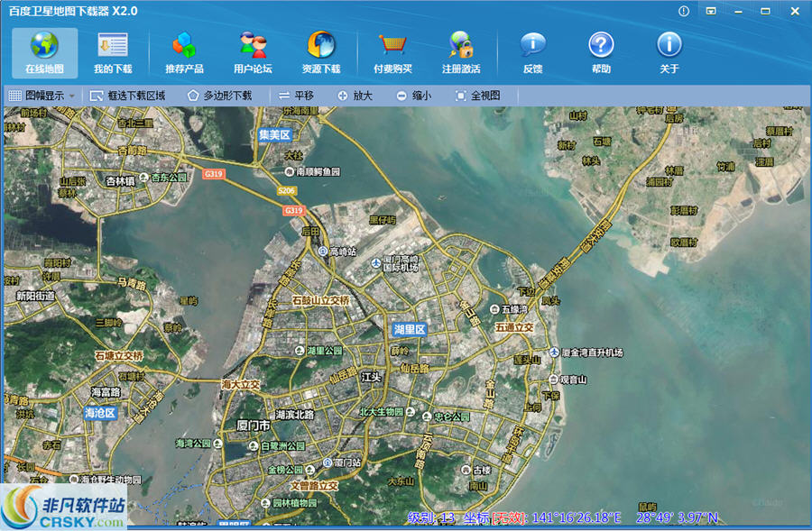
Task: Click the longitude value 141°16'26.18"E
Action: tap(576, 517)
